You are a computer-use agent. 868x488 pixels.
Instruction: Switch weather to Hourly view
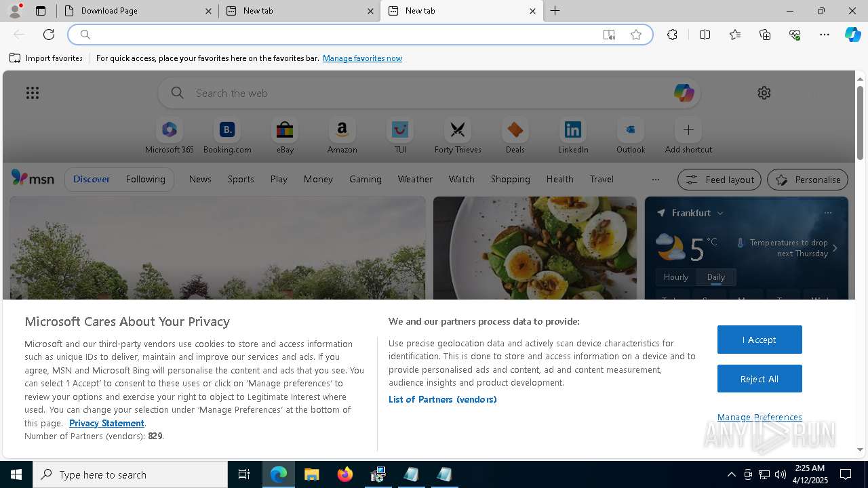click(x=676, y=277)
